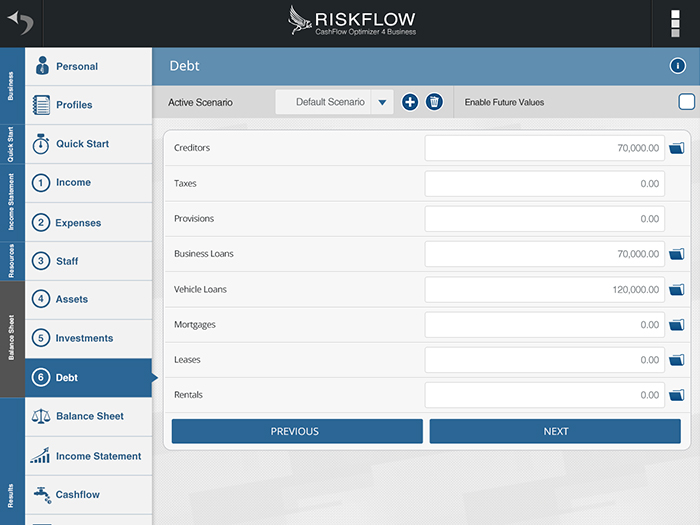Click the Debt info icon
This screenshot has width=700, height=525.
[x=677, y=66]
